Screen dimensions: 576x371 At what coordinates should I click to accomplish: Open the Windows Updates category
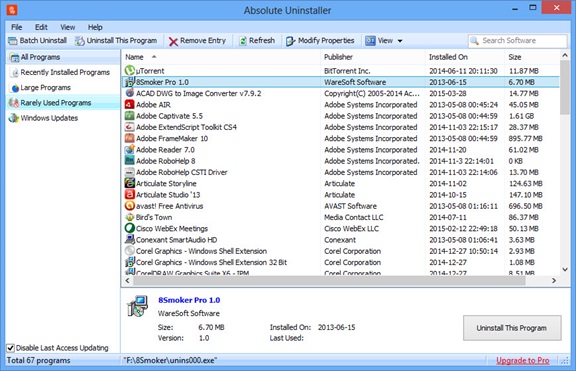pos(63,118)
